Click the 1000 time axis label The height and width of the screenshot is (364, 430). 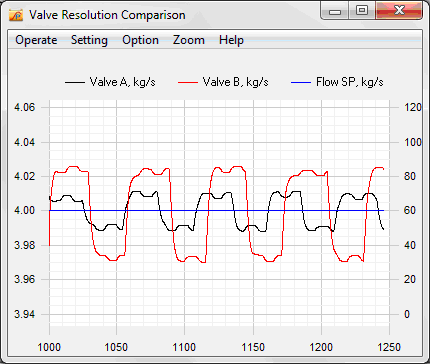(x=49, y=347)
